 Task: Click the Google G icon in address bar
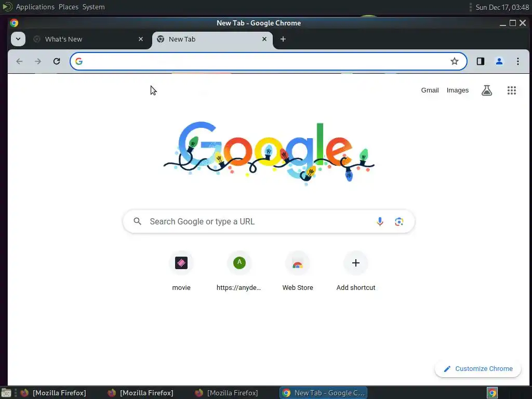(x=79, y=61)
